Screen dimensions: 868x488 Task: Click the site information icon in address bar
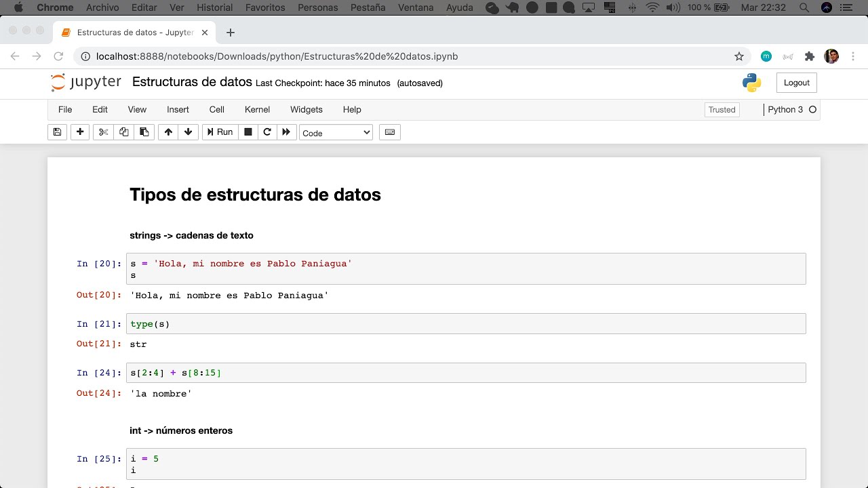point(85,56)
